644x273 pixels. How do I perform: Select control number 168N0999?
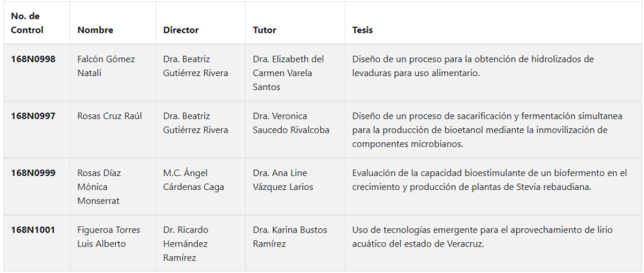tap(33, 173)
